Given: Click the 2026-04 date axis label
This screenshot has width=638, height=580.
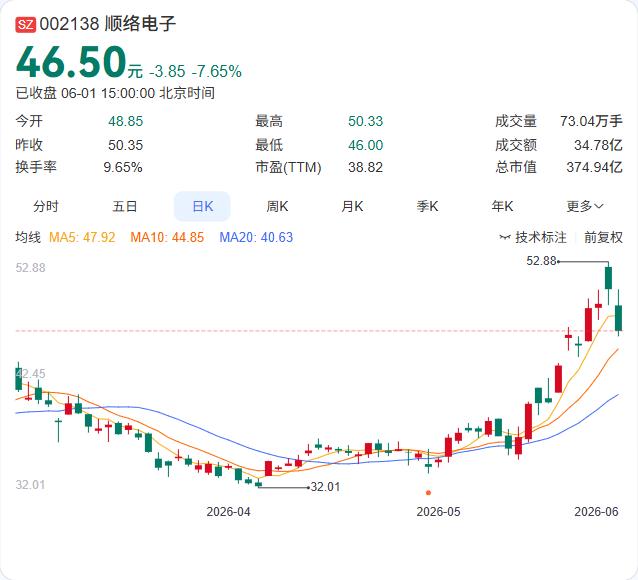Looking at the screenshot, I should coord(228,512).
